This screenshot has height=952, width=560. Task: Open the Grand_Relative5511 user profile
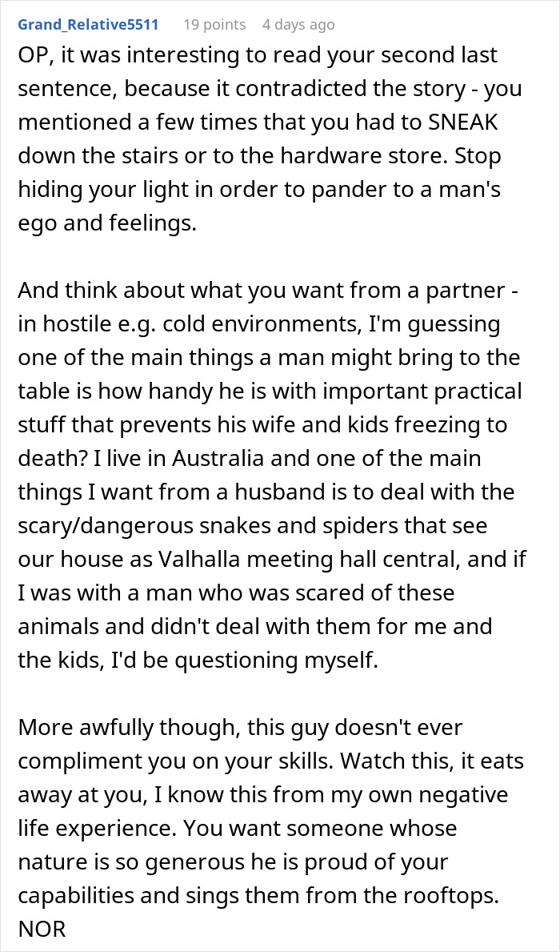(x=88, y=25)
